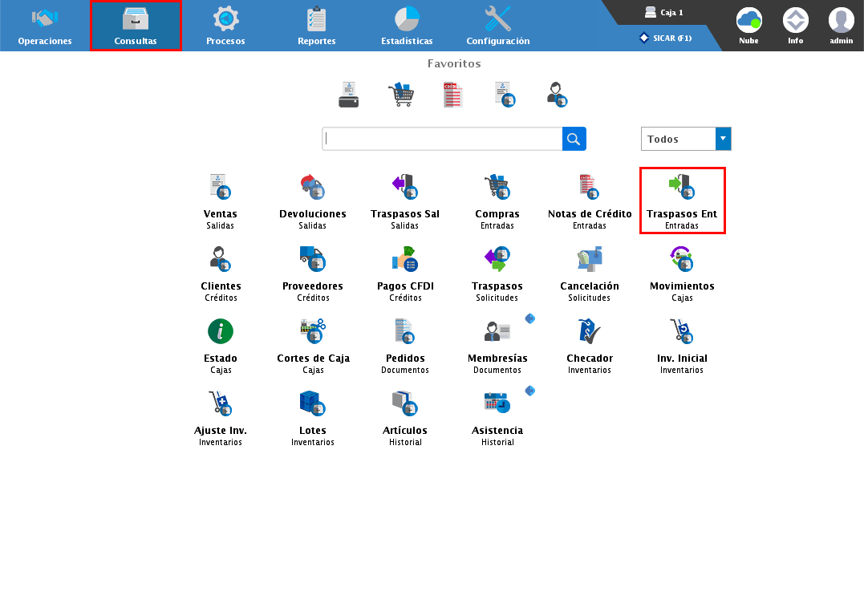
Task: Expand the Todos filter dropdown
Action: [723, 139]
